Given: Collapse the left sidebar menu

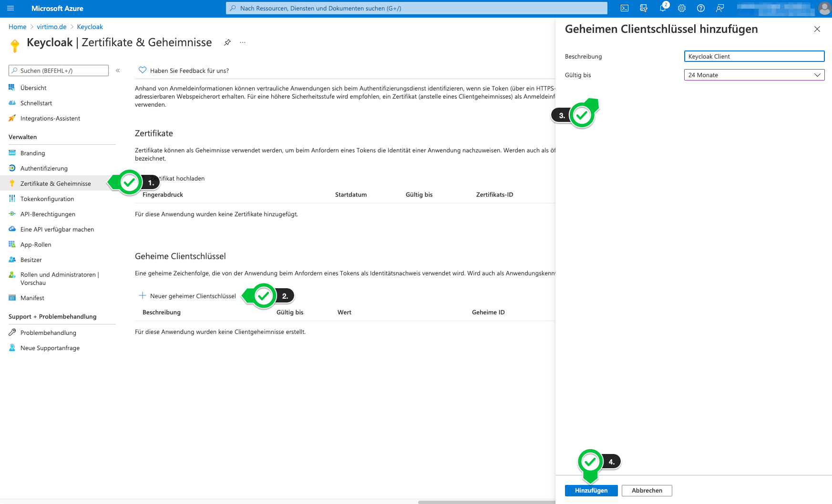Looking at the screenshot, I should (118, 71).
